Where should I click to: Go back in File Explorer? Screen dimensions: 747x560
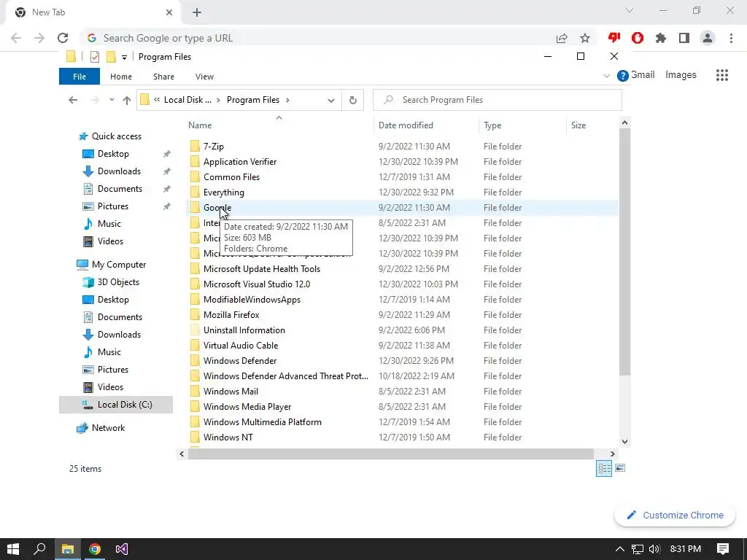pyautogui.click(x=73, y=100)
